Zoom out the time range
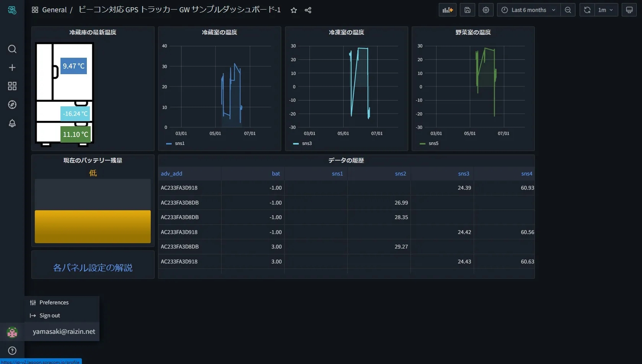The image size is (642, 364). (568, 10)
